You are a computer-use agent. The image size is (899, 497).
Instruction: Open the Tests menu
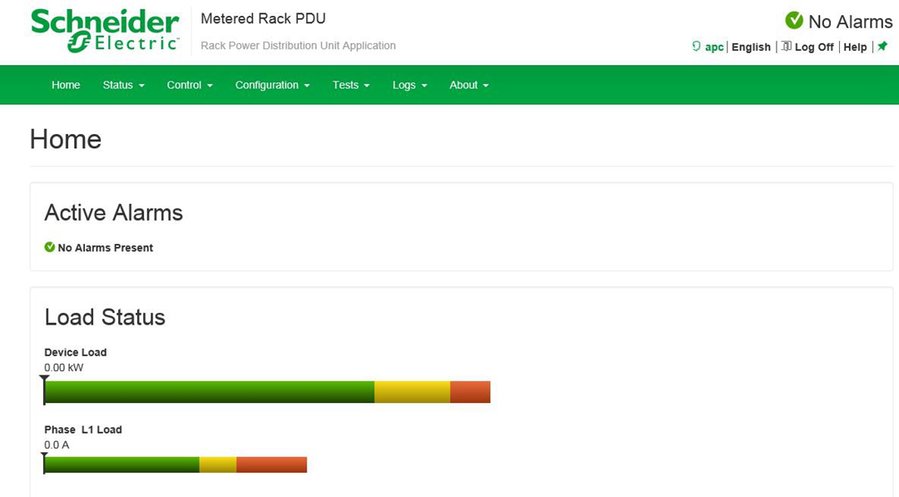(351, 85)
